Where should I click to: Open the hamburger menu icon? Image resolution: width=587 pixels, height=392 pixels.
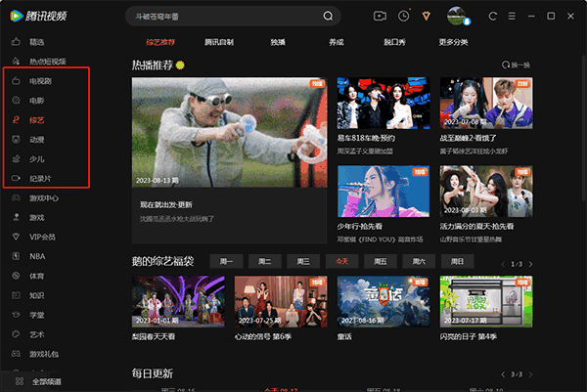pyautogui.click(x=512, y=16)
